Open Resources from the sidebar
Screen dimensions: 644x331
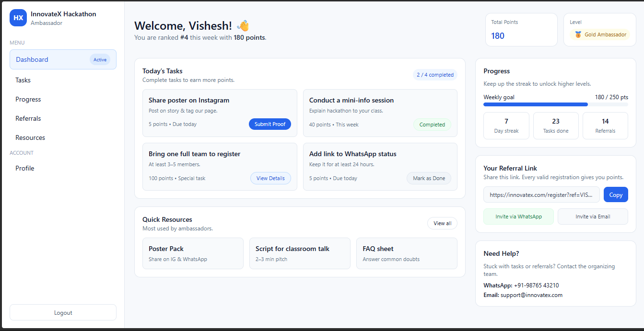tap(30, 137)
